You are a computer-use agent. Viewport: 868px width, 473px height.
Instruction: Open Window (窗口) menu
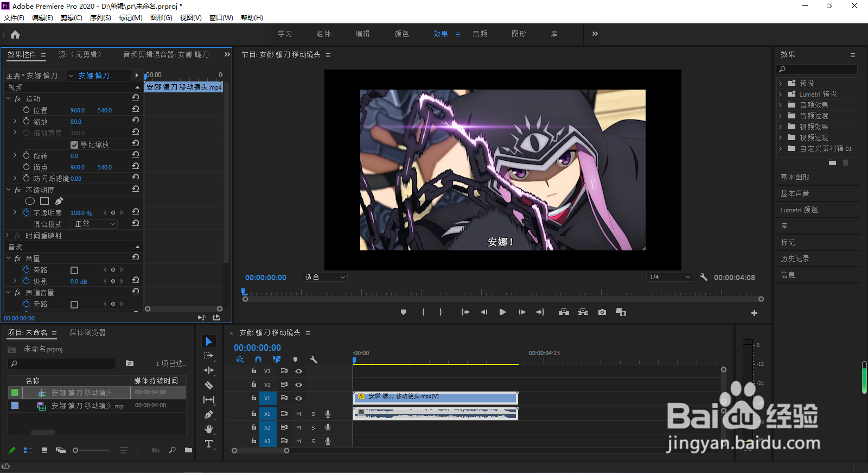221,17
